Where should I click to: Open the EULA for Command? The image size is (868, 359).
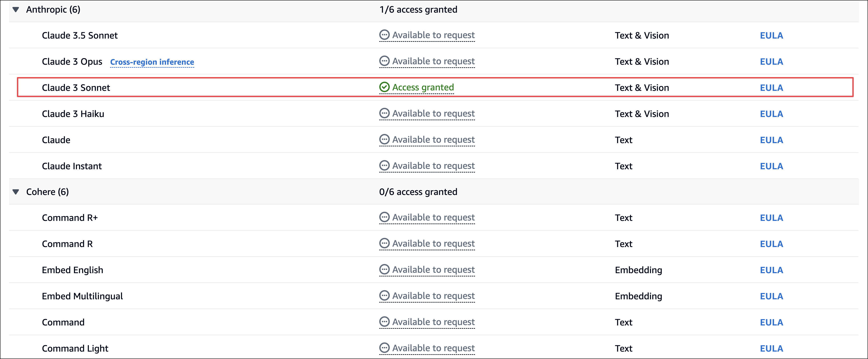click(x=771, y=322)
